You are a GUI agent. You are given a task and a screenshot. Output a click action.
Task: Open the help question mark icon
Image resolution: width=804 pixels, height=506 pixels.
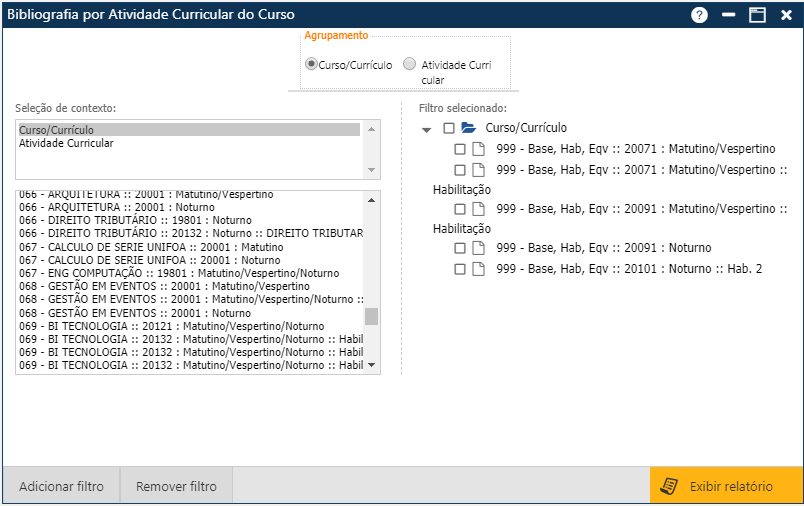(699, 15)
